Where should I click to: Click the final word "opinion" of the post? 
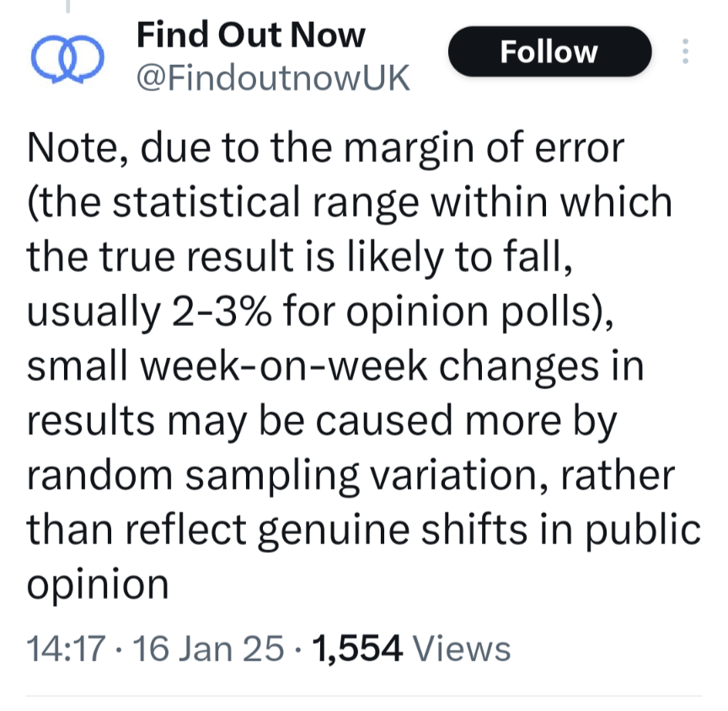pyautogui.click(x=98, y=585)
